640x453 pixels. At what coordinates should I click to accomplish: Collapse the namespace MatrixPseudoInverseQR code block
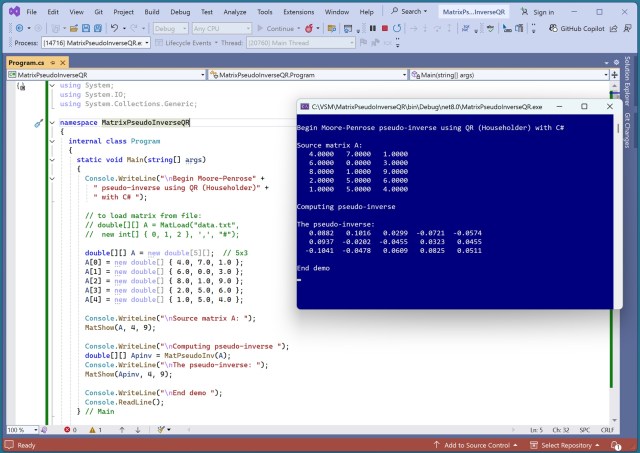point(52,122)
